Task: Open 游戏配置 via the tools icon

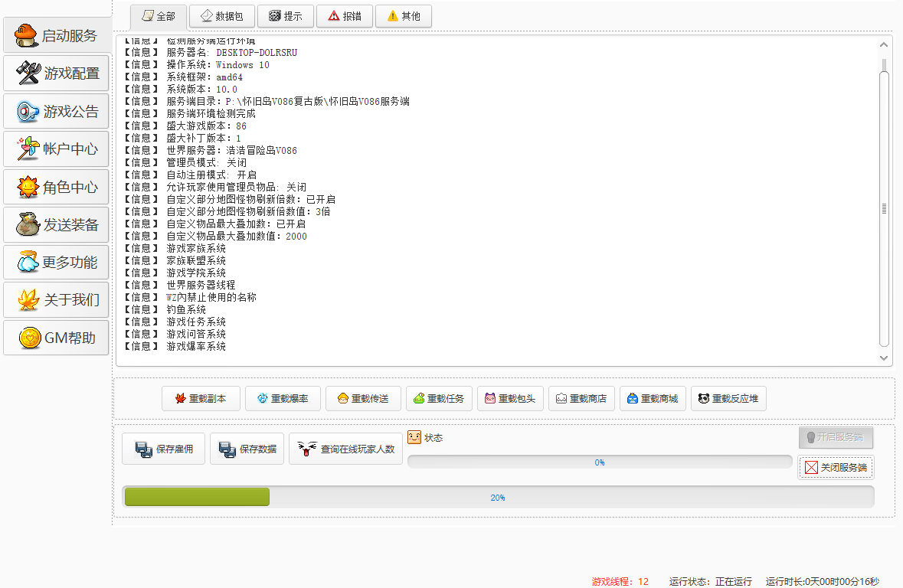Action: point(28,73)
